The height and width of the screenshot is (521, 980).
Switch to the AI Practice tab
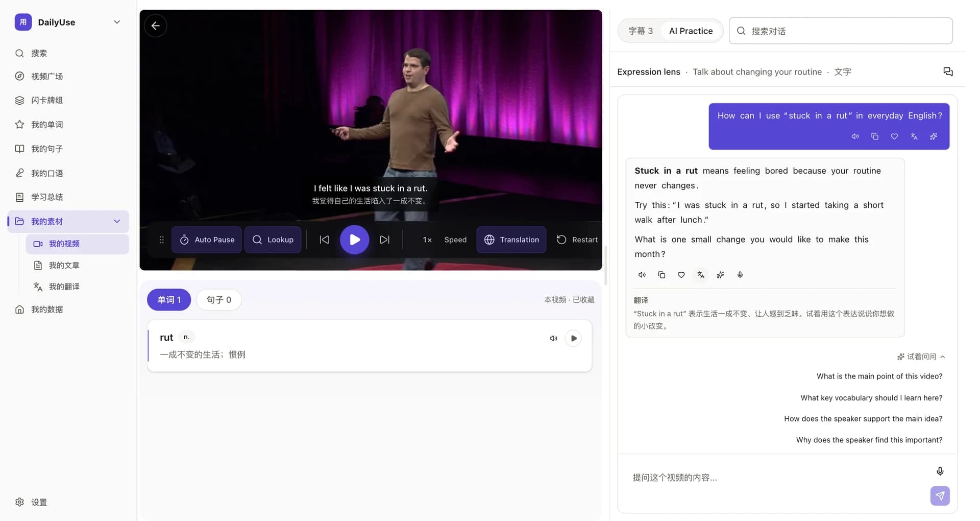[691, 31]
